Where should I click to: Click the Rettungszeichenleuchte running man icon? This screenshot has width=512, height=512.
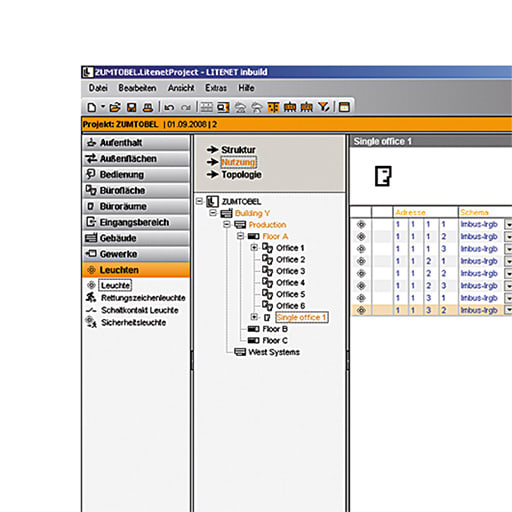click(x=91, y=297)
